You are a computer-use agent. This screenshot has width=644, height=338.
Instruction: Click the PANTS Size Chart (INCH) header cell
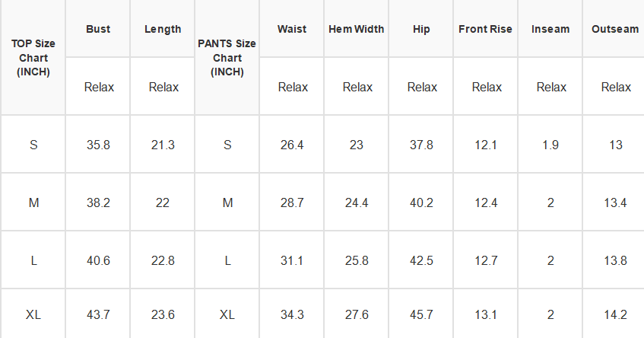[227, 58]
